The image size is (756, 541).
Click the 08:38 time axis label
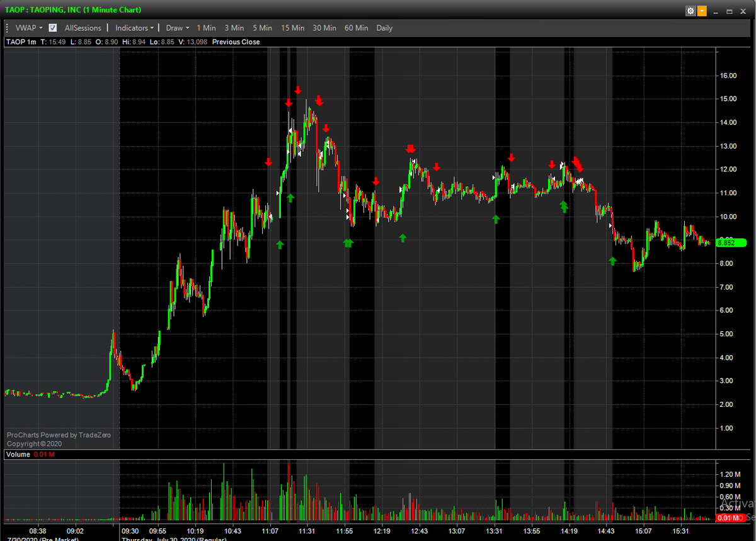[38, 531]
